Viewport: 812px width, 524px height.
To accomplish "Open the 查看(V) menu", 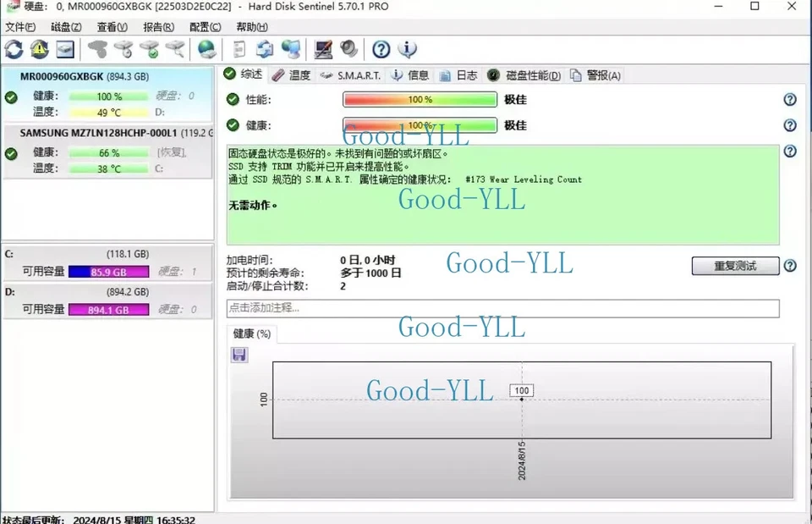I will (x=112, y=27).
